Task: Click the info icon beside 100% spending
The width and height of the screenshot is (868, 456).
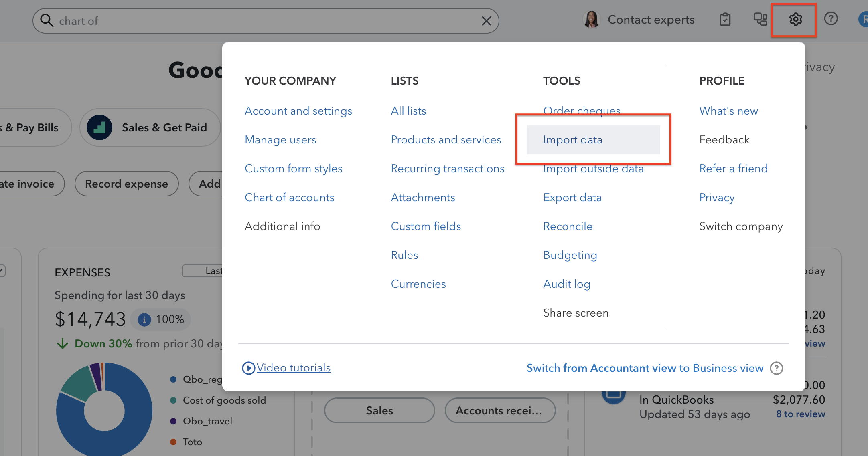Action: click(x=144, y=319)
